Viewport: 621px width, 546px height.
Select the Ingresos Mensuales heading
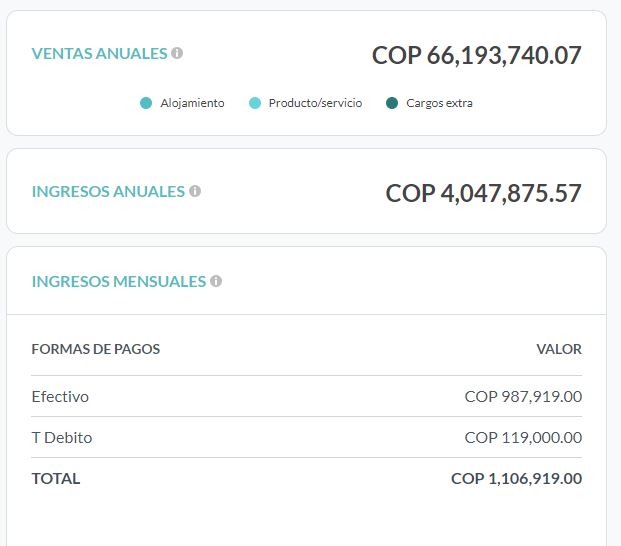point(119,282)
